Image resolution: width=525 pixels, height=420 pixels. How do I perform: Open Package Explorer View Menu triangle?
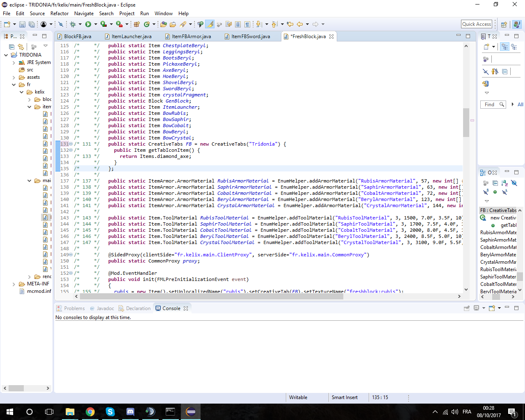(46, 46)
